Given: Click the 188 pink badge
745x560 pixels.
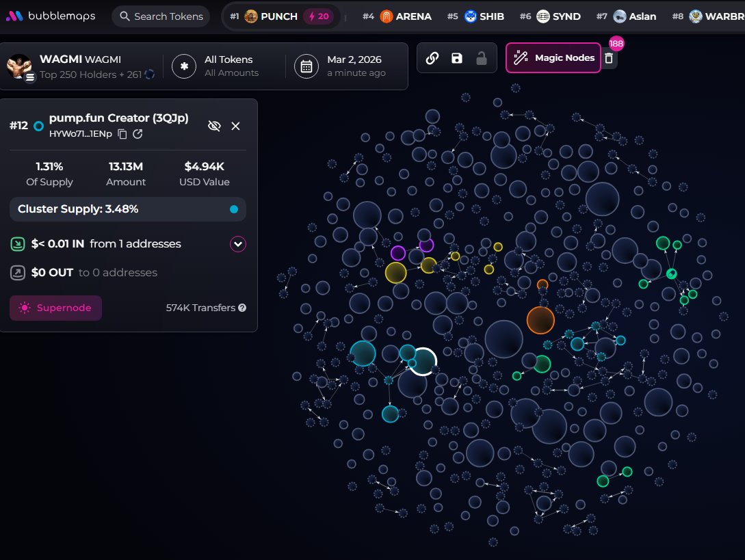Looking at the screenshot, I should click(x=616, y=44).
